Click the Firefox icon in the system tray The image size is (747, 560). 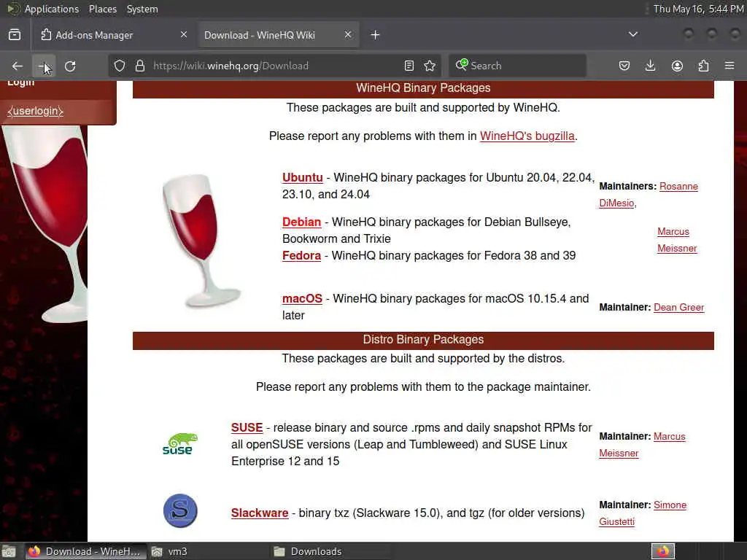point(662,551)
